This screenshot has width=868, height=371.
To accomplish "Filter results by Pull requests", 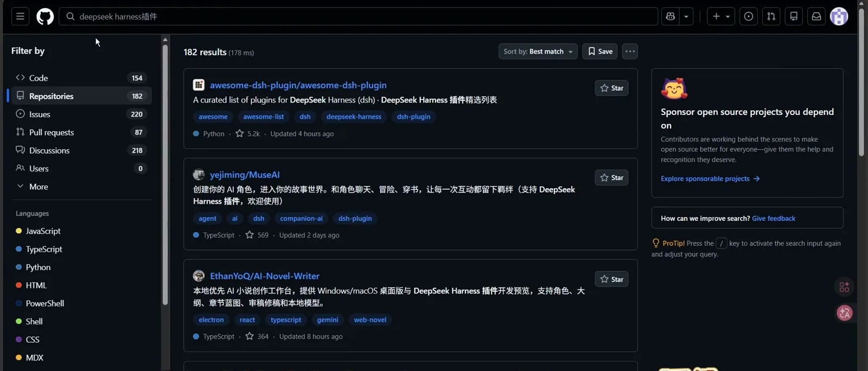I will (81, 132).
